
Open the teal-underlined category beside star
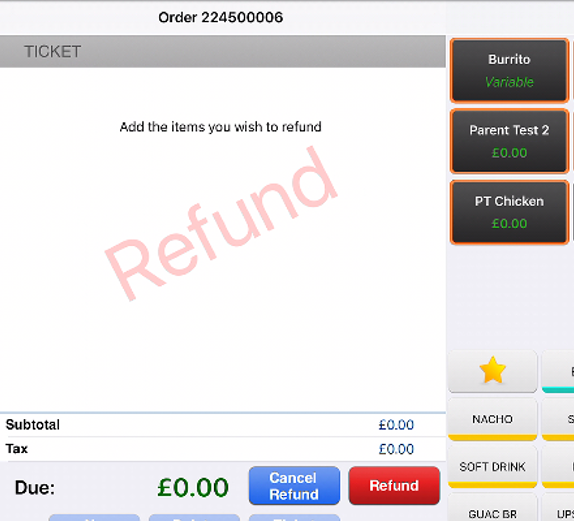tap(558, 371)
